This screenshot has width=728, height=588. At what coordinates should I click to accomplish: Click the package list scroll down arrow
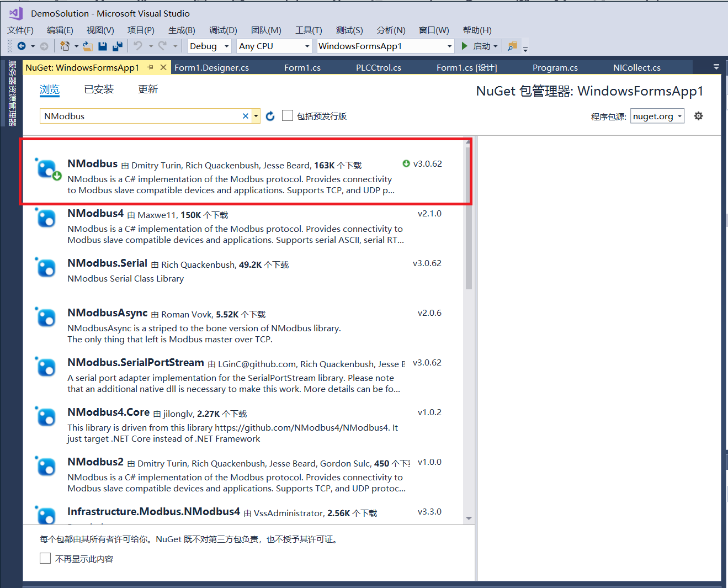469,518
